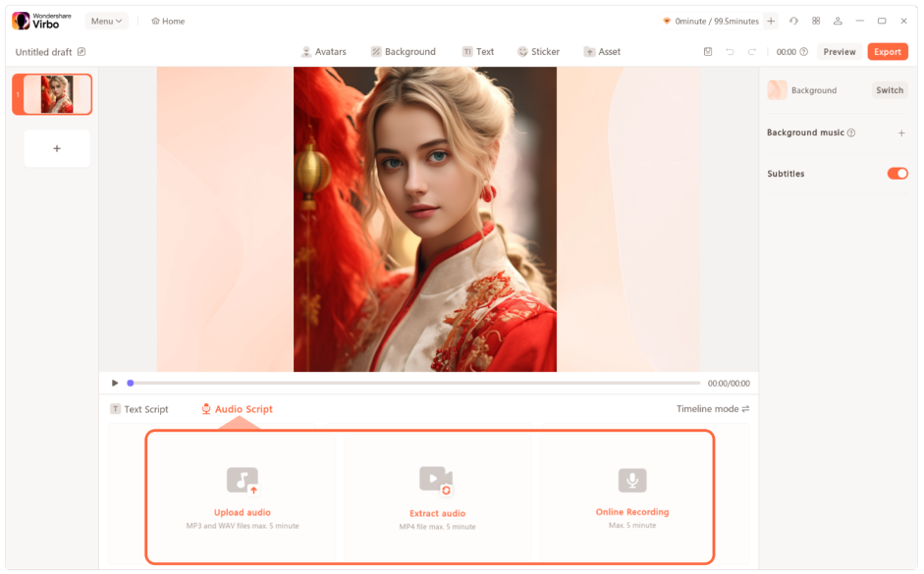
Task: Click the 'MP3 and WAV files max. 5 minute' text
Action: click(x=243, y=526)
